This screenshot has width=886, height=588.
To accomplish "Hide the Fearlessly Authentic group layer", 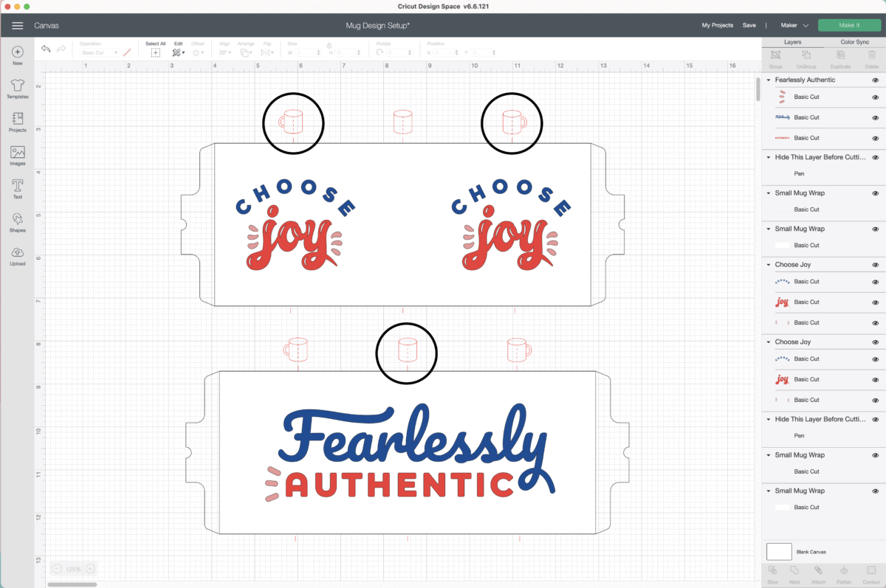I will (875, 80).
